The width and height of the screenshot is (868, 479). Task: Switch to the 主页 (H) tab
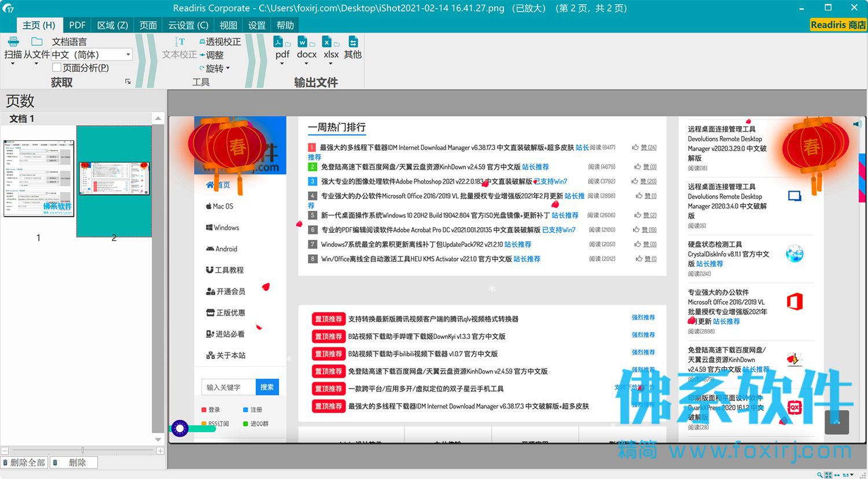39,25
